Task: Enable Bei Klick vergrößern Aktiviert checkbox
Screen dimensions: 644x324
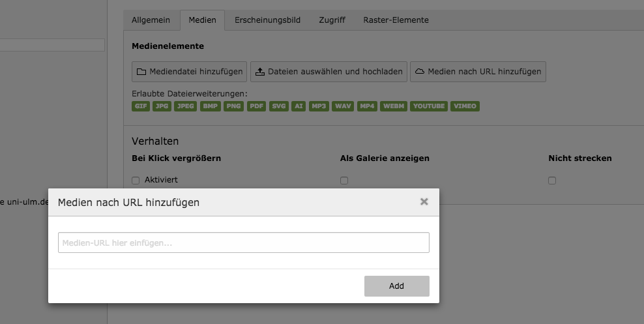Action: coord(136,181)
